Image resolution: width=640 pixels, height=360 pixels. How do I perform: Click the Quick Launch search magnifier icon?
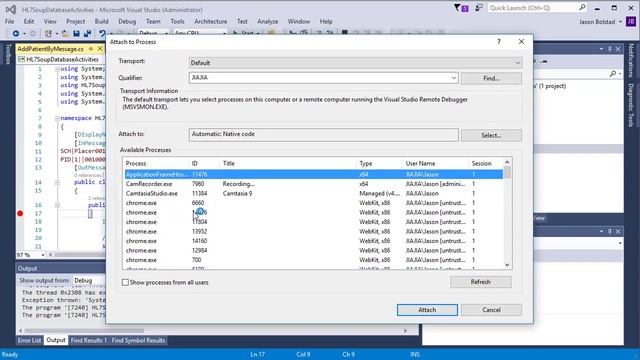[582, 7]
